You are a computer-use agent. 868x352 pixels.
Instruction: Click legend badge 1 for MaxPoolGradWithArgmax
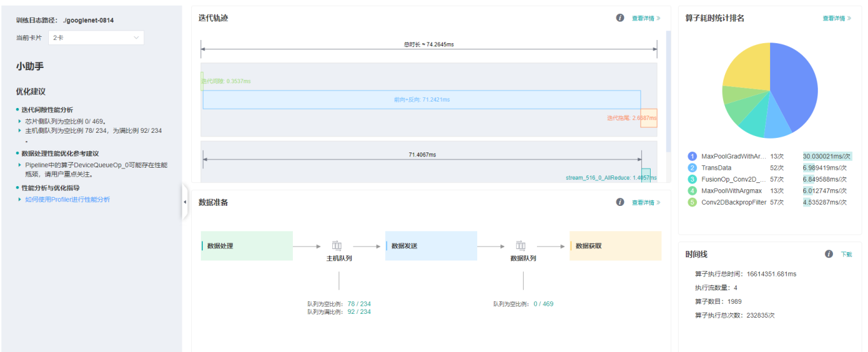pyautogui.click(x=693, y=156)
